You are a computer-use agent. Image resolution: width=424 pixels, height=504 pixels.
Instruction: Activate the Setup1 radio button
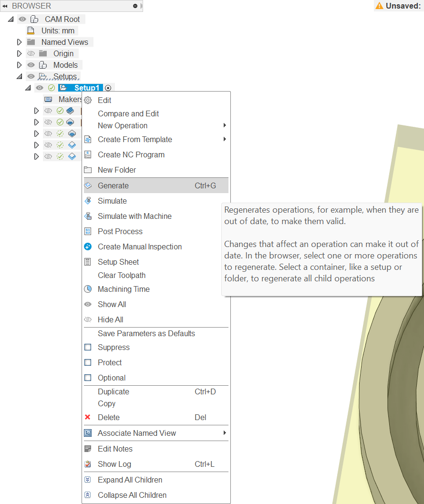(x=108, y=88)
